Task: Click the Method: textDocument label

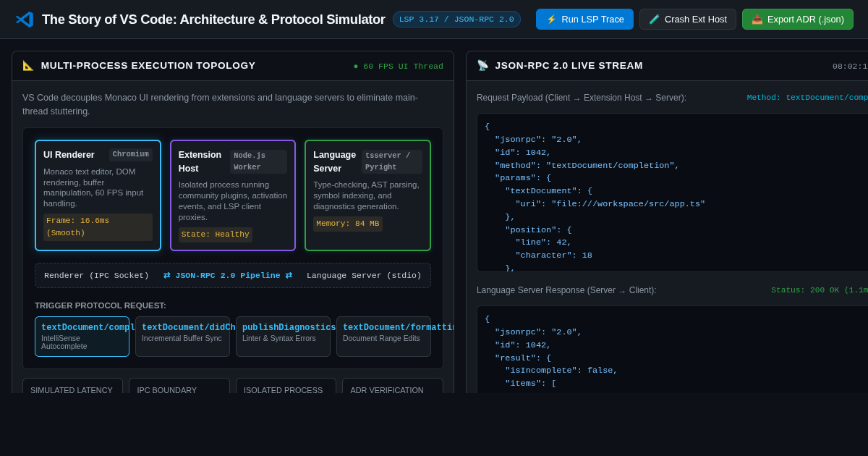Action: [807, 98]
